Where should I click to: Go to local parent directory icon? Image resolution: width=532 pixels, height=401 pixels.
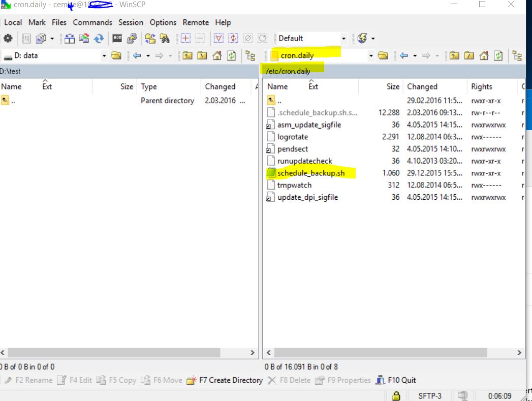187,55
